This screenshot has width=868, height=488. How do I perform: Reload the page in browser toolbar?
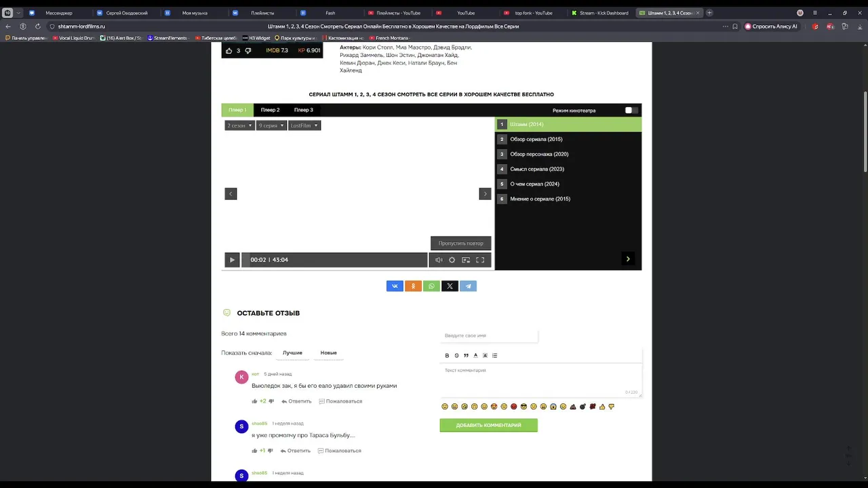tap(37, 26)
